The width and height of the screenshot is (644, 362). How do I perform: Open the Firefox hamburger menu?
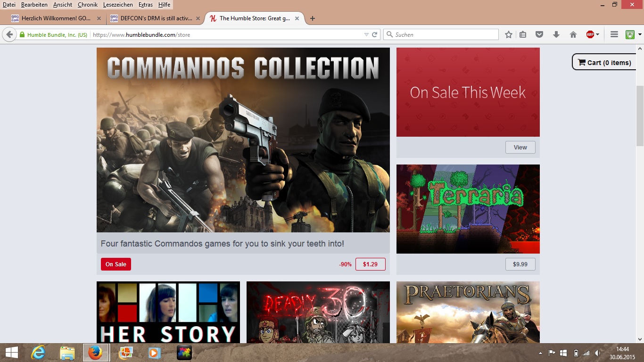614,34
